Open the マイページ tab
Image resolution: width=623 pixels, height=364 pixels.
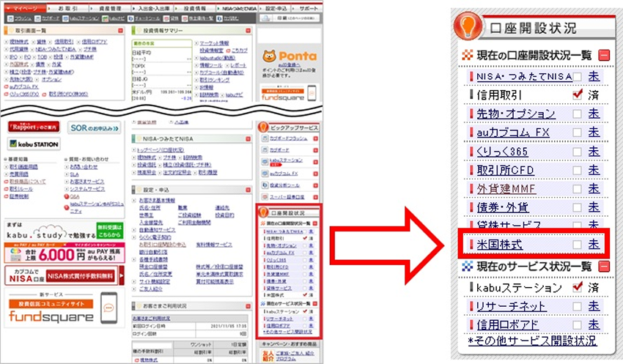pos(24,6)
